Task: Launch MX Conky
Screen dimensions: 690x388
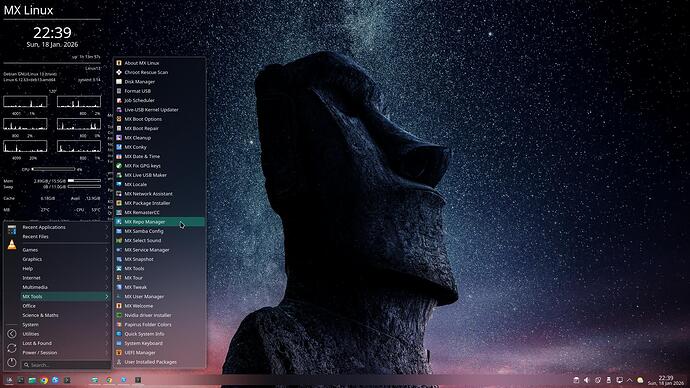Action: click(159, 147)
